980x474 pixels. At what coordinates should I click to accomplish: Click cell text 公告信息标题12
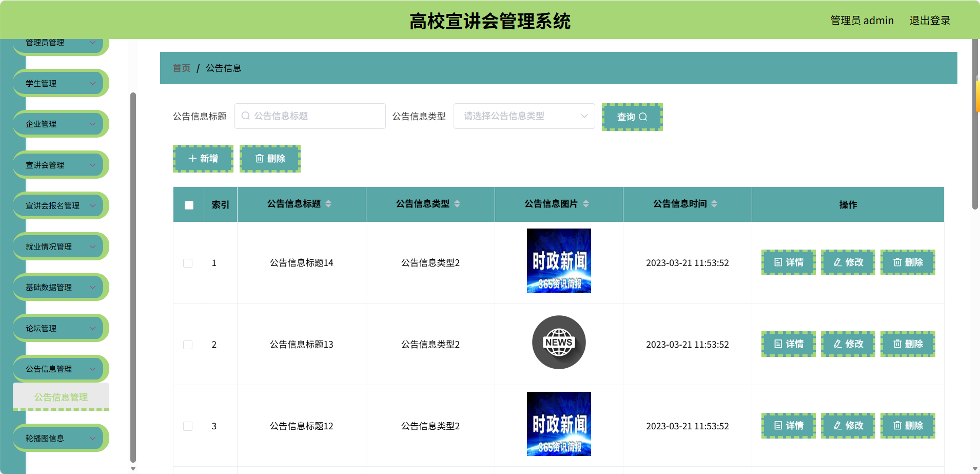click(302, 426)
